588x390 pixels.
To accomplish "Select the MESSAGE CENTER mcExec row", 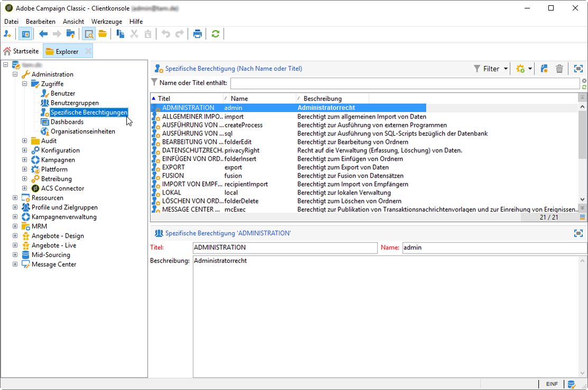I will pyautogui.click(x=364, y=209).
